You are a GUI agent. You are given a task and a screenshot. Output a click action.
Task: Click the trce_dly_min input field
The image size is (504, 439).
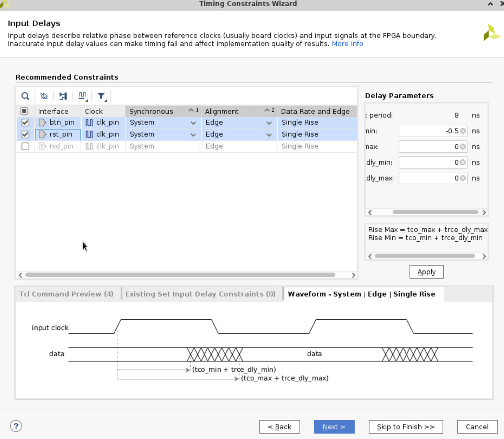coord(433,163)
